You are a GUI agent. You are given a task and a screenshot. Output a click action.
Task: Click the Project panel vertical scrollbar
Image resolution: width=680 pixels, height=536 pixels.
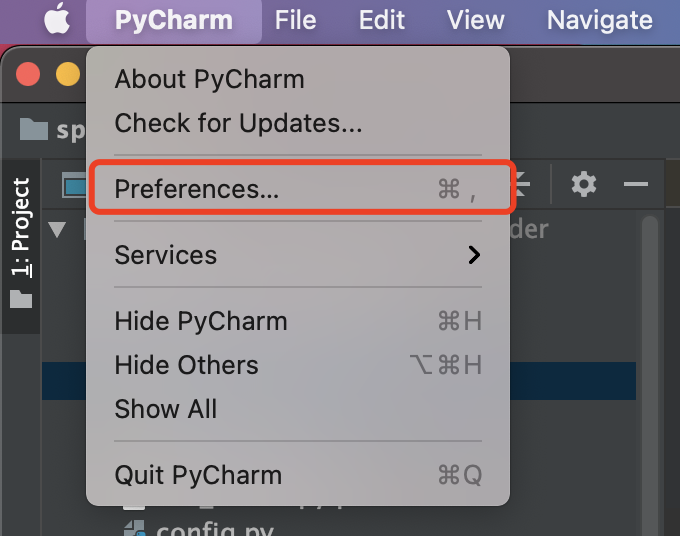pos(650,373)
